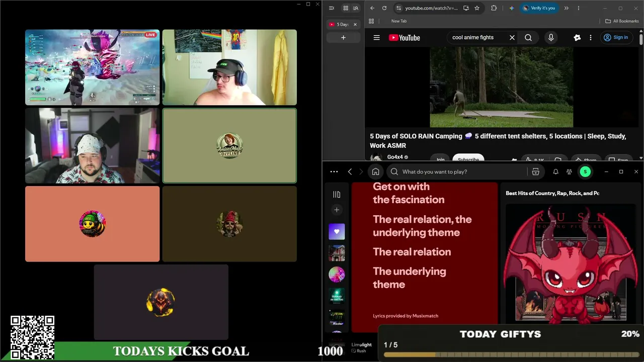644x362 pixels.
Task: Create a playlist with Spotify plus button
Action: (x=337, y=210)
